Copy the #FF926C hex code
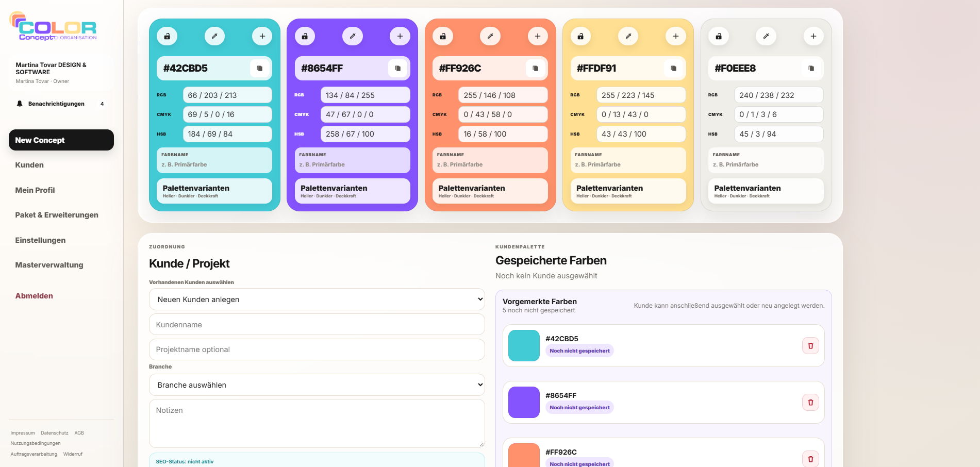Screen dimensions: 980x467 pos(536,68)
